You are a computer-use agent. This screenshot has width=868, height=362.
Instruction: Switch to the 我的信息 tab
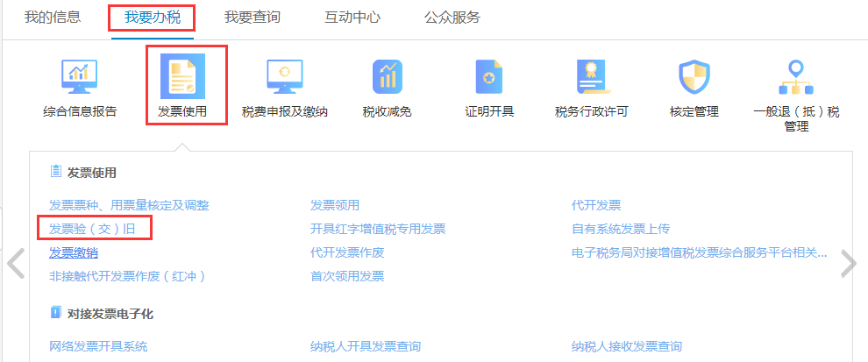coord(53,18)
